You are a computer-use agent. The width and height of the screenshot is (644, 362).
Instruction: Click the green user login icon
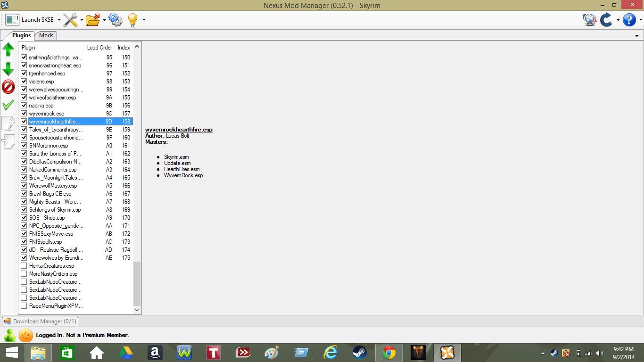(x=9, y=335)
